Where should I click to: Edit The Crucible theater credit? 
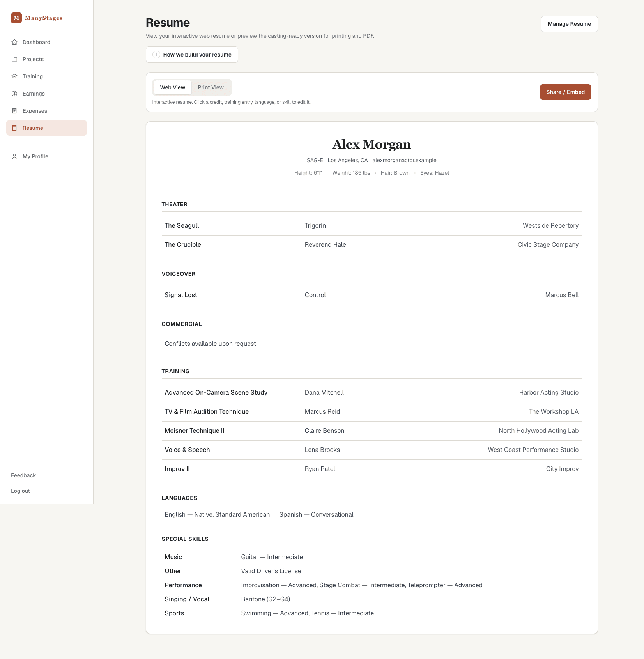coord(372,245)
